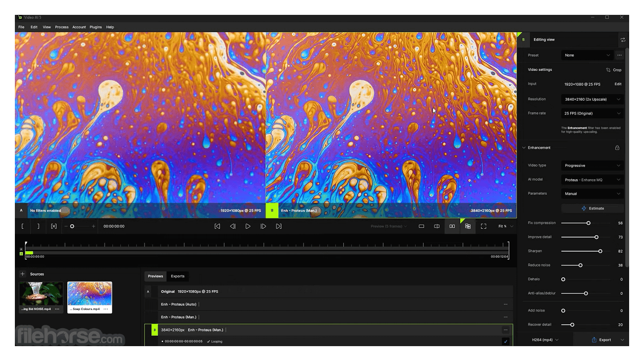644x361 pixels.
Task: Open the Parameters dropdown
Action: click(x=592, y=194)
